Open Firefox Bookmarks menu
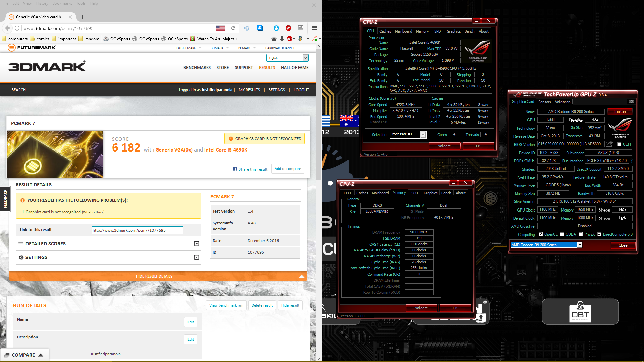This screenshot has width=644, height=362. tap(62, 3)
